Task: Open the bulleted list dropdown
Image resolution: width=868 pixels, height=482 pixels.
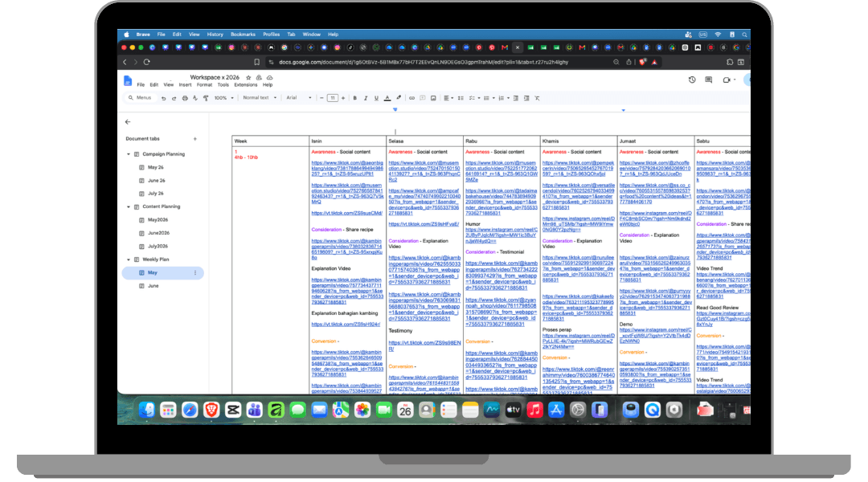Action: click(x=489, y=98)
